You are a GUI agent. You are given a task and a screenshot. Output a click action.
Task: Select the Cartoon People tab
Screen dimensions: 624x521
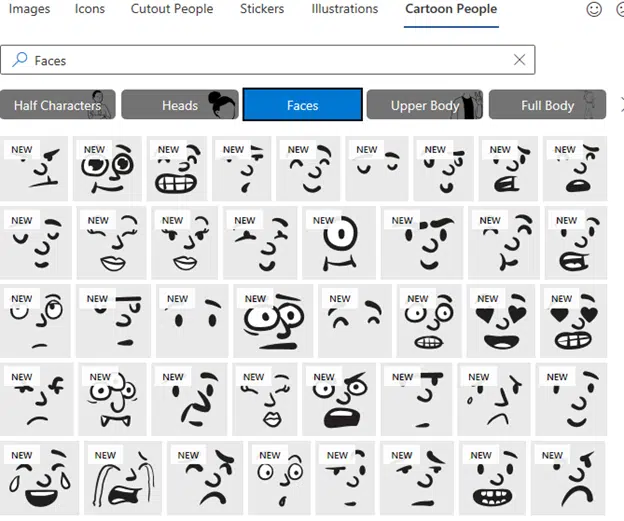(451, 9)
